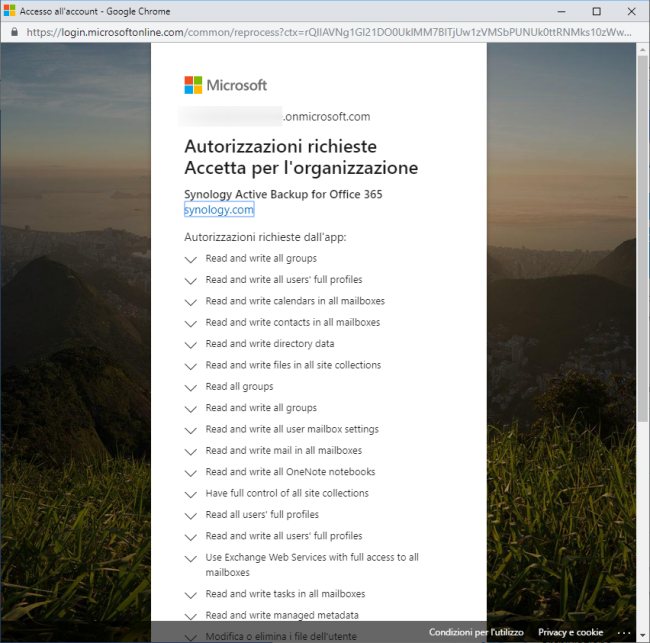Expand the 'Read all groups' permission

point(191,388)
